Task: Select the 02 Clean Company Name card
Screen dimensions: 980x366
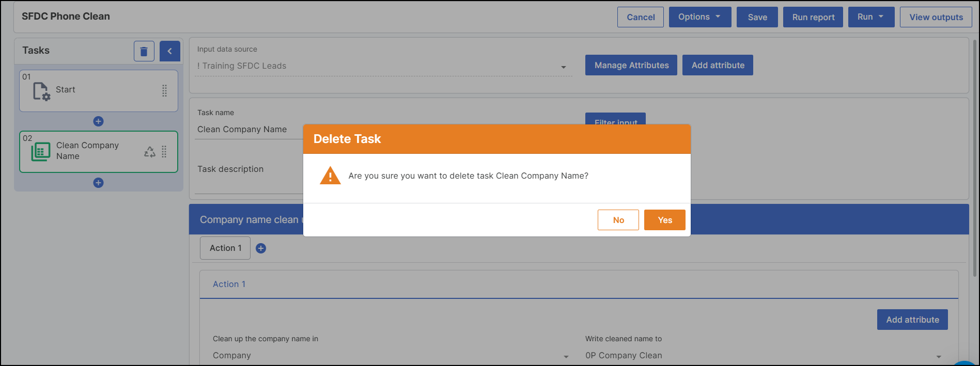Action: coord(99,152)
